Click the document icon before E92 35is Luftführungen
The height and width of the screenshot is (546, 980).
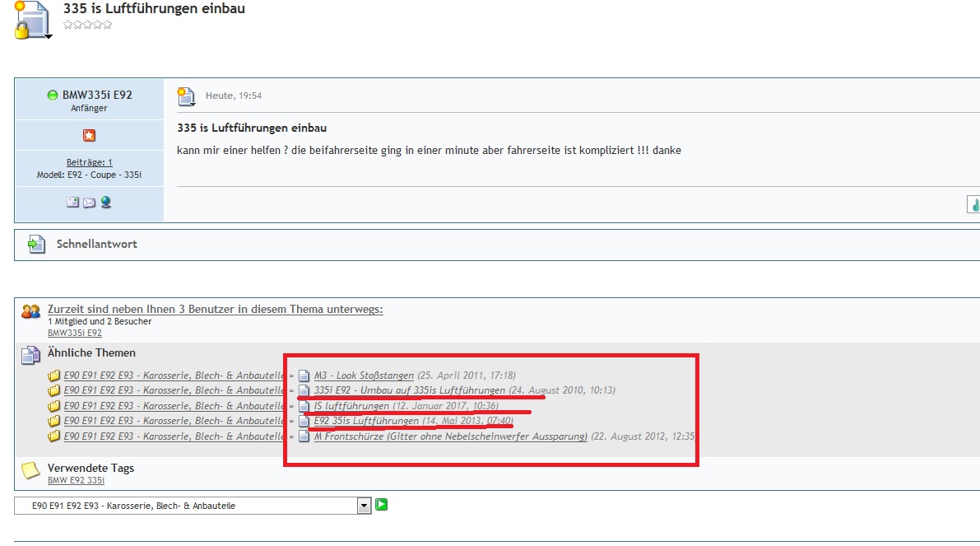coord(304,422)
